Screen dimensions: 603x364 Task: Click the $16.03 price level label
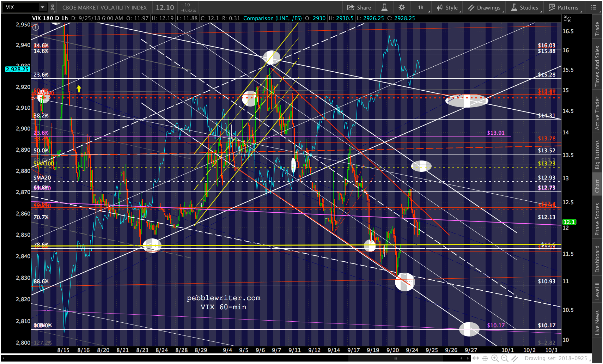pyautogui.click(x=547, y=45)
